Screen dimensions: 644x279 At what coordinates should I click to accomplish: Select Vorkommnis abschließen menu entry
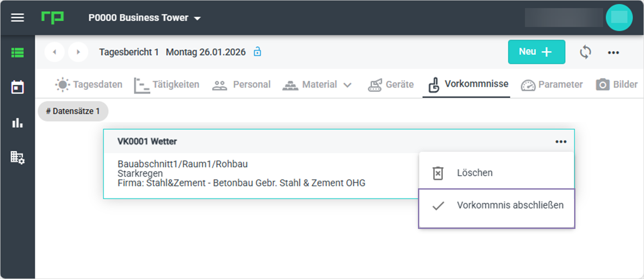pos(497,206)
